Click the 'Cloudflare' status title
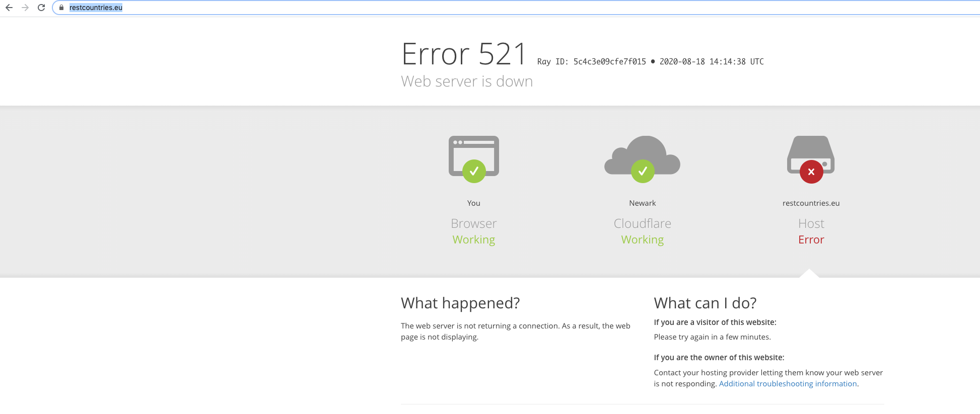 [x=643, y=223]
